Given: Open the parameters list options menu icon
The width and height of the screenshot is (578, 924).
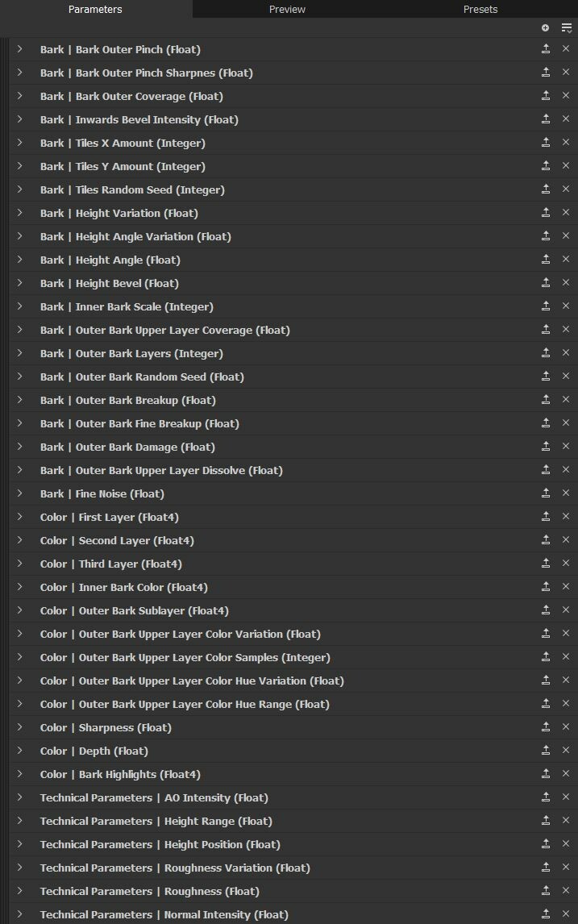Looking at the screenshot, I should 566,27.
